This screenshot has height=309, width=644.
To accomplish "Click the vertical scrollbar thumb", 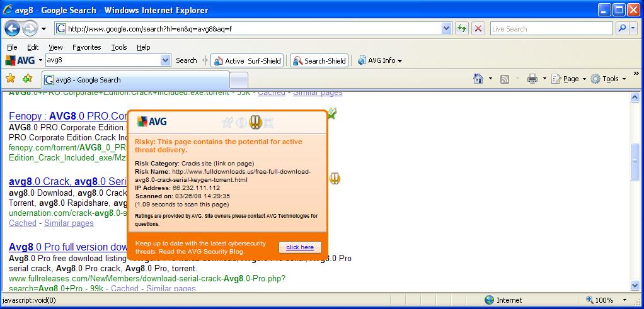I will pos(635,162).
